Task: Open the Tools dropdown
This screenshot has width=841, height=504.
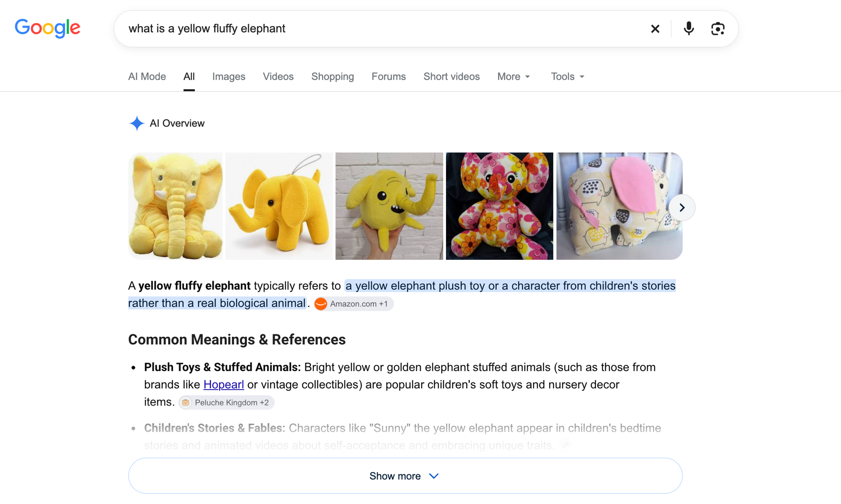Action: (567, 76)
